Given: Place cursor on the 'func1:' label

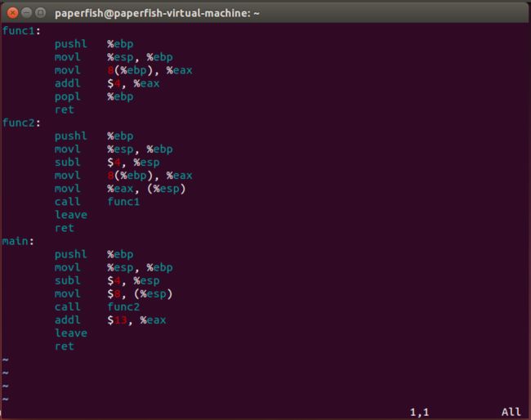Looking at the screenshot, I should tap(21, 31).
